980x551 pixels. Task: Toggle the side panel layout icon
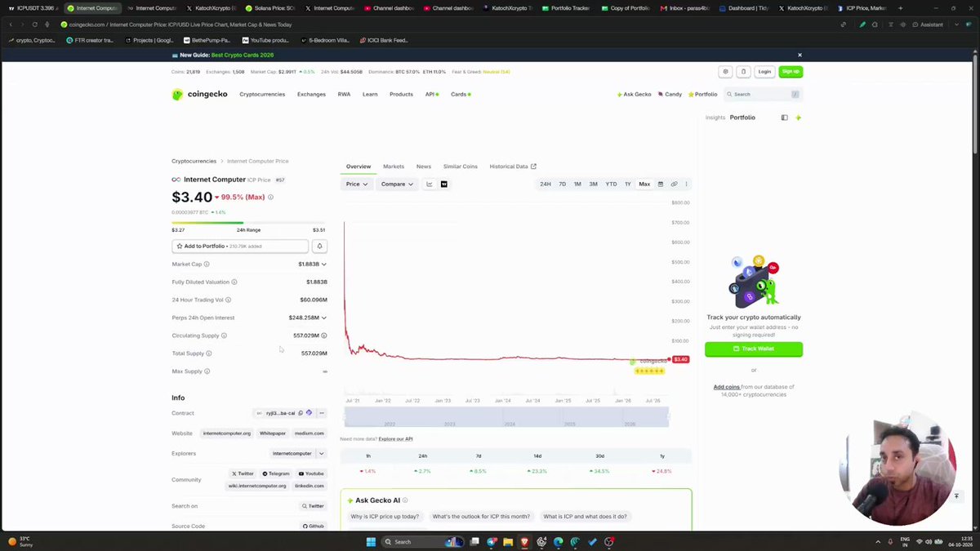tap(785, 118)
